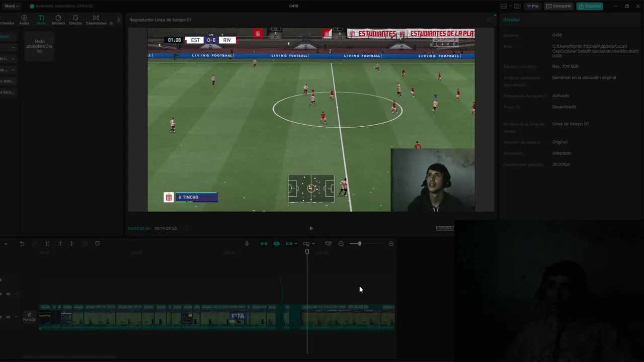Open the mouse mode dropdown on timeline toolbar
This screenshot has height=362, width=644.
tap(6, 244)
